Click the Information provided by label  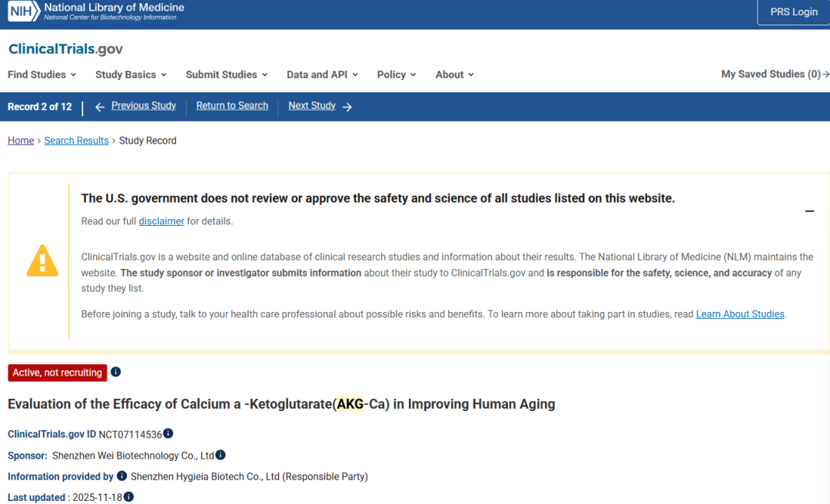(x=61, y=476)
